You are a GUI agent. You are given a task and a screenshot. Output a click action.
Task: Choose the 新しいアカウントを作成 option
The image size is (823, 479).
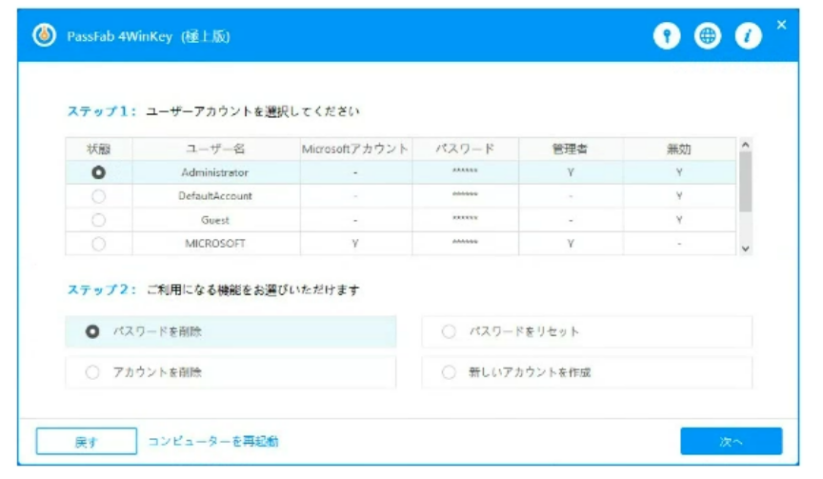[x=587, y=372]
